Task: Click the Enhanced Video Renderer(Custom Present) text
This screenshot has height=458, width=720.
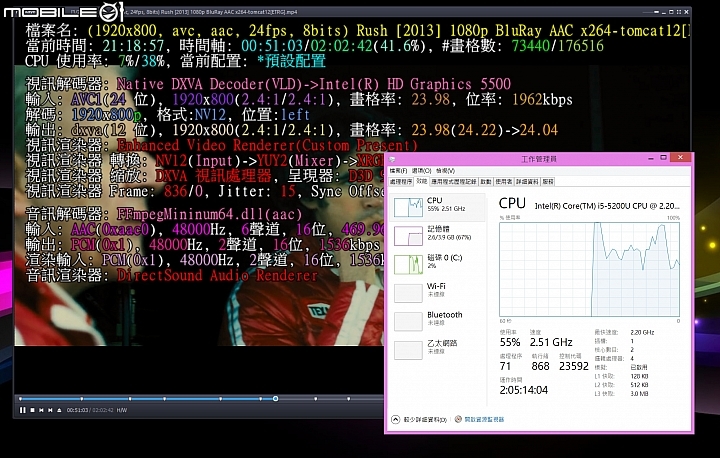Action: pyautogui.click(x=267, y=146)
